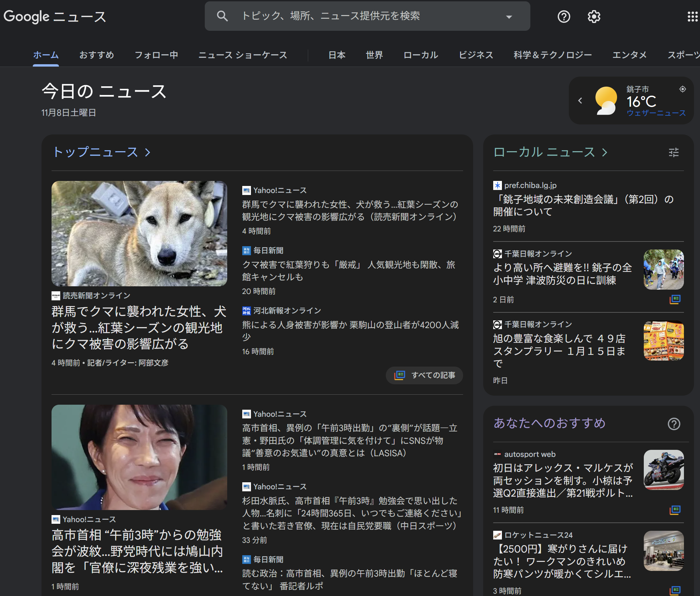The width and height of the screenshot is (700, 596).
Task: Expand the ローカル ニュース section chevron
Action: click(604, 152)
